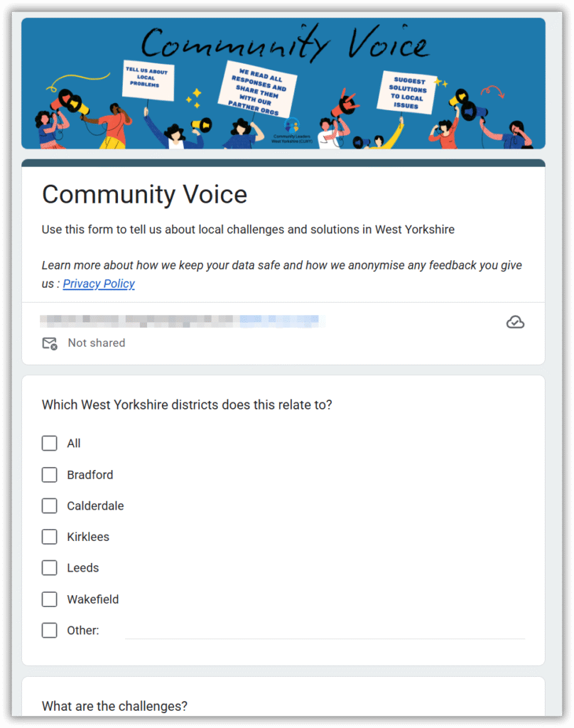Tick the Leeds checkbox
The width and height of the screenshot is (574, 728).
49,568
